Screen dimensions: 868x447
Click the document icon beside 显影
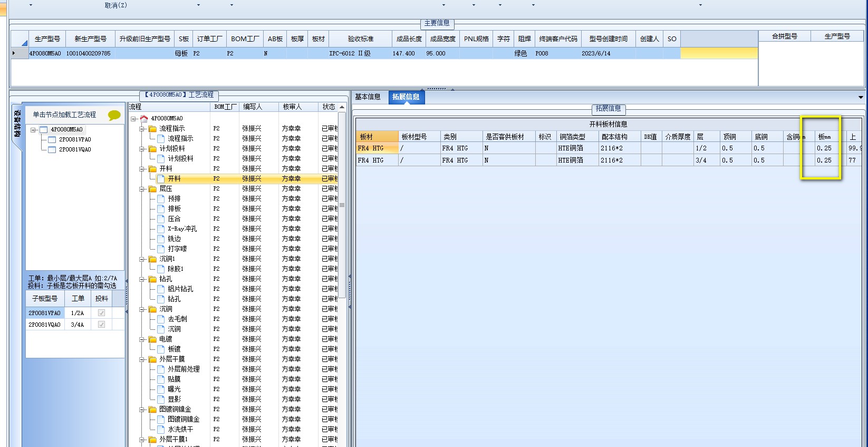tap(161, 400)
